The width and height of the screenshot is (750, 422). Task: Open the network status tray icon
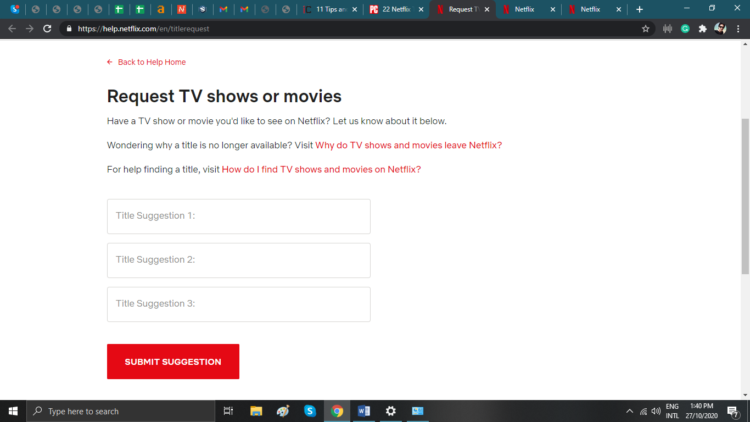643,411
